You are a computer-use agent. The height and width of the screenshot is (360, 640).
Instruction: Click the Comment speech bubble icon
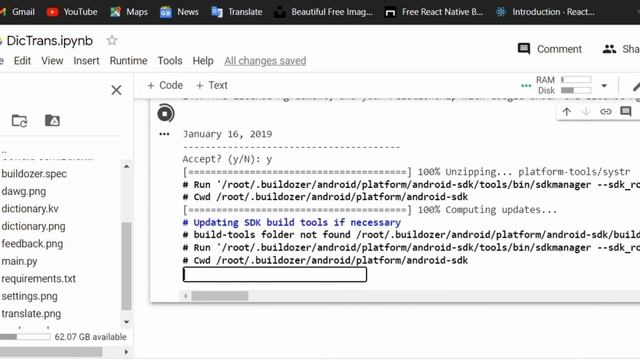click(x=524, y=49)
